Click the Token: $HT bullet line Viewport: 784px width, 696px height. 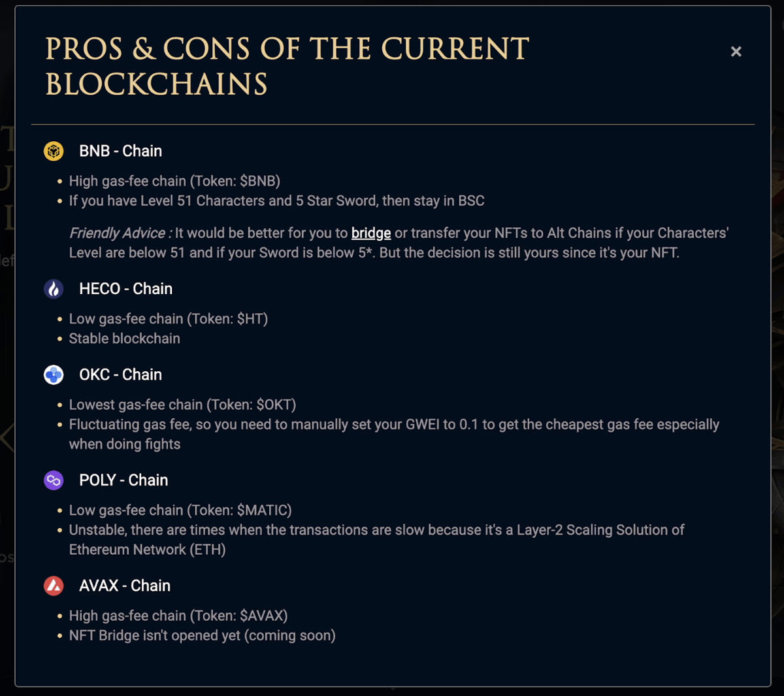[169, 319]
